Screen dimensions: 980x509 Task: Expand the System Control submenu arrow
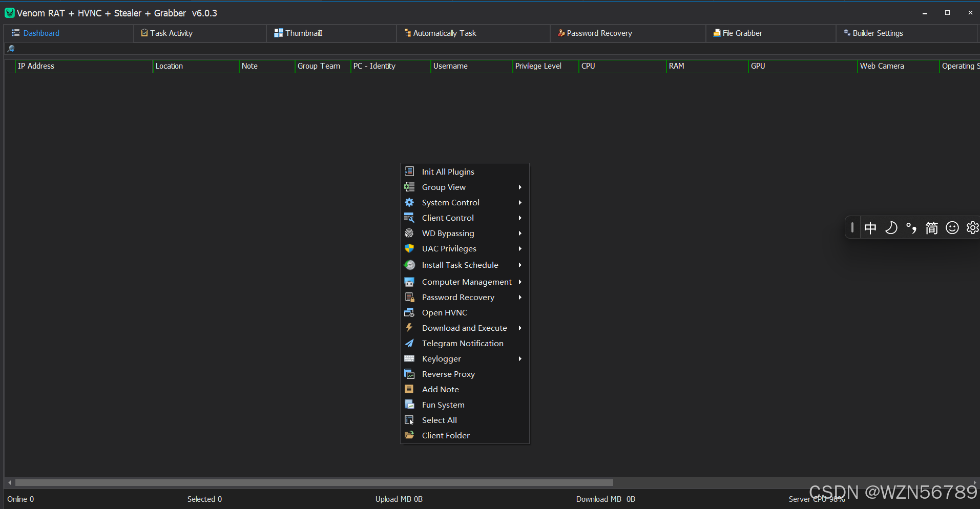point(520,202)
